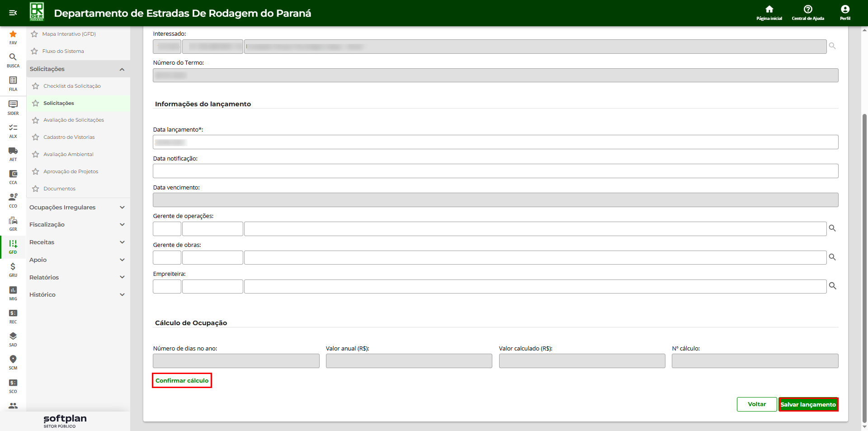The width and height of the screenshot is (868, 431).
Task: Click the Data notificação input field
Action: [495, 171]
